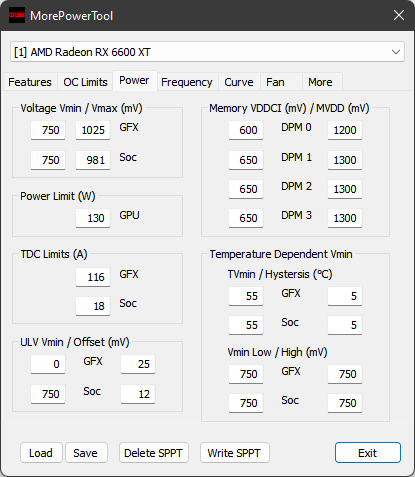The width and height of the screenshot is (415, 477).
Task: Edit DPM 1 MVDD field
Action: 345,160
